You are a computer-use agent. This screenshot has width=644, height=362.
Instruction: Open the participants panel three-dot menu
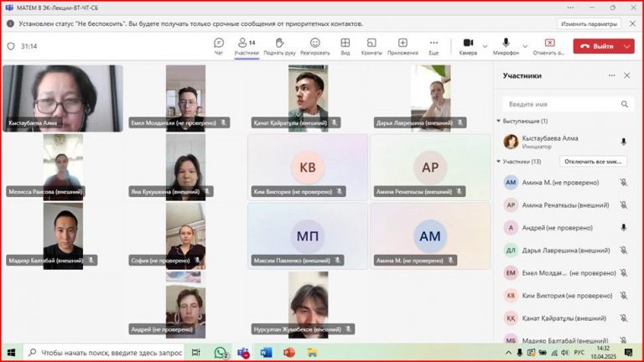pyautogui.click(x=612, y=75)
